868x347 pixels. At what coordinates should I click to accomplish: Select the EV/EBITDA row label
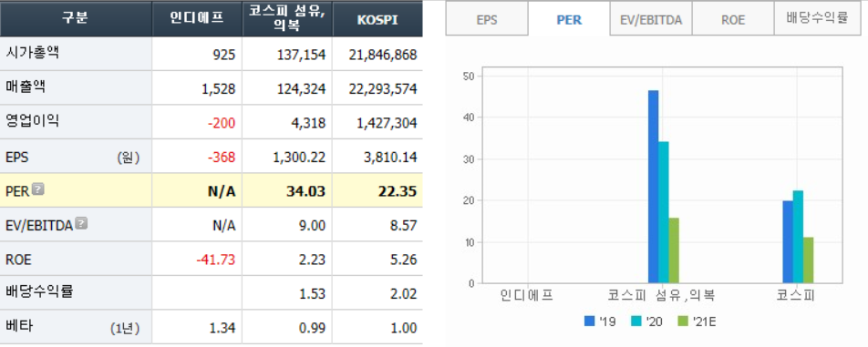click(x=39, y=225)
